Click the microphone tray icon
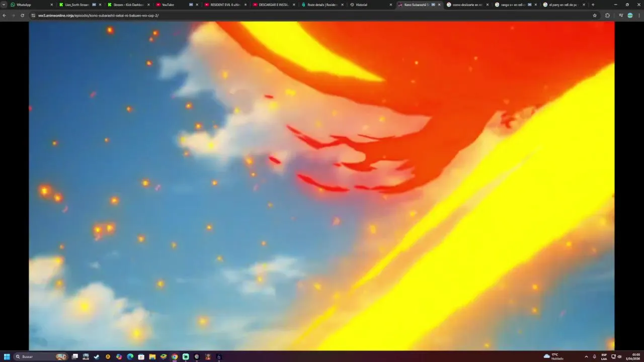 click(x=595, y=356)
